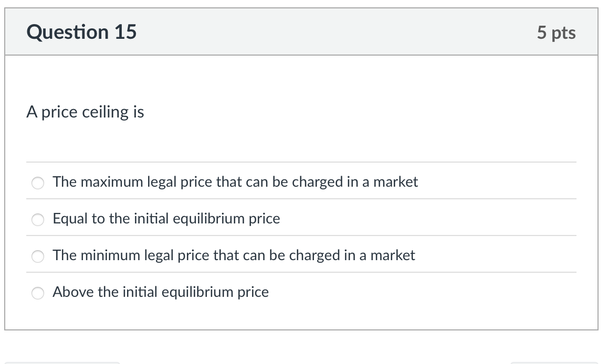Click the radio circle beside the first answer
This screenshot has width=608, height=364.
37,183
